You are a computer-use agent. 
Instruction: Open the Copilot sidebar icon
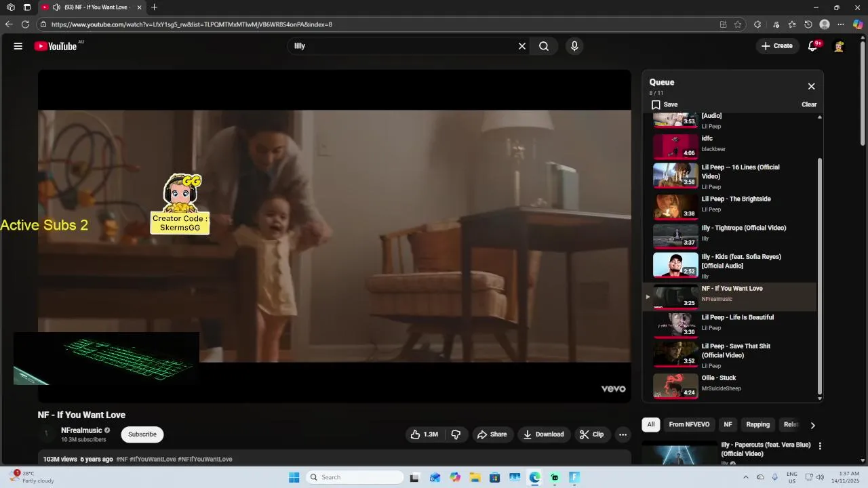858,24
